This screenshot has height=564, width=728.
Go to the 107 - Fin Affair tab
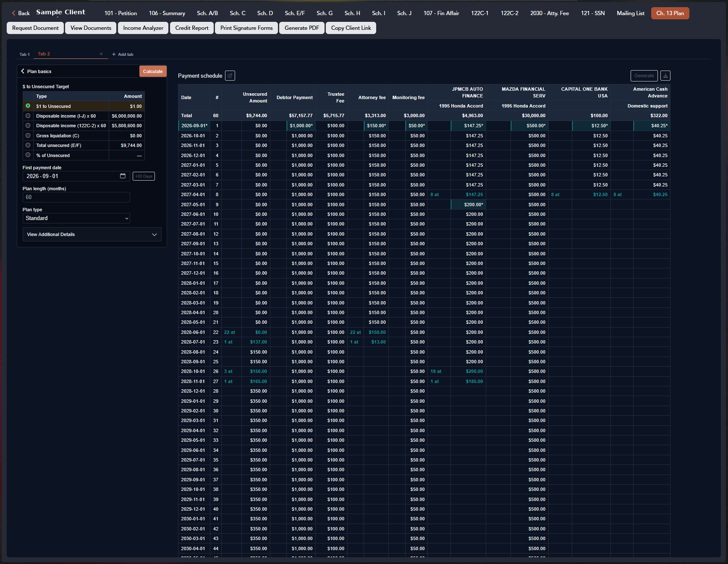point(441,13)
